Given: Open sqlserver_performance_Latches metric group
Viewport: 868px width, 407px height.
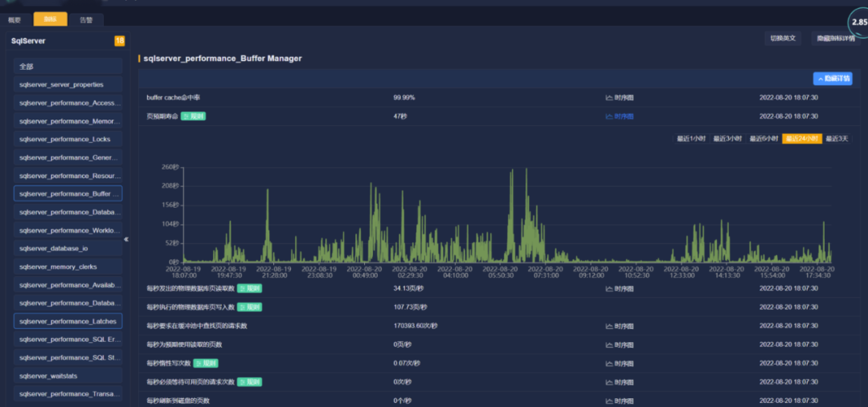Looking at the screenshot, I should [x=68, y=321].
